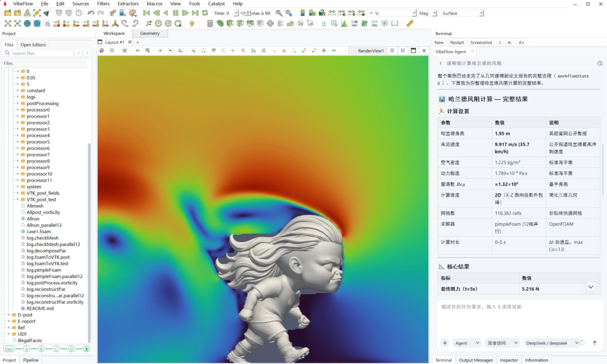Close the RenderView1 pane

point(424,51)
